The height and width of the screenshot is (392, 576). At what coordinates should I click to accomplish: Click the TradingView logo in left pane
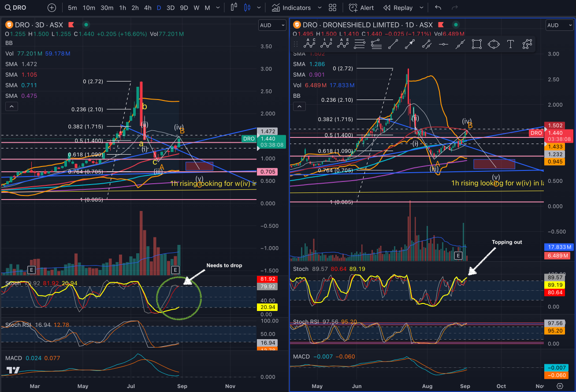[12, 371]
